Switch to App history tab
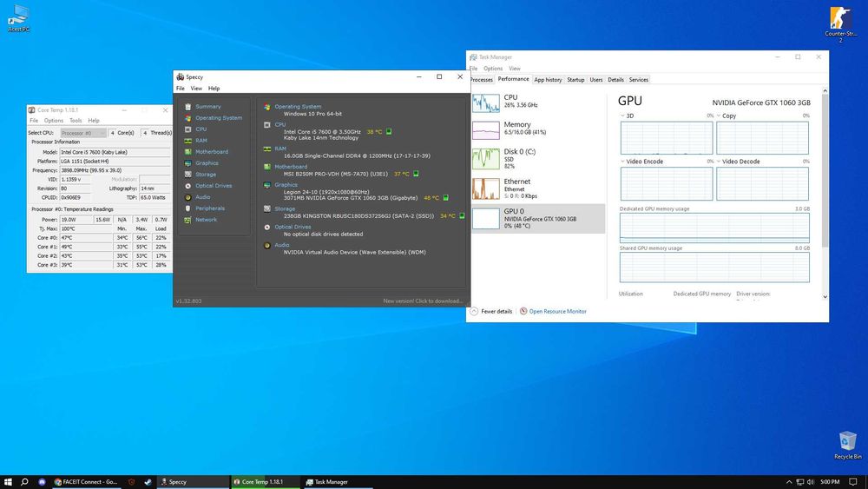 (548, 80)
